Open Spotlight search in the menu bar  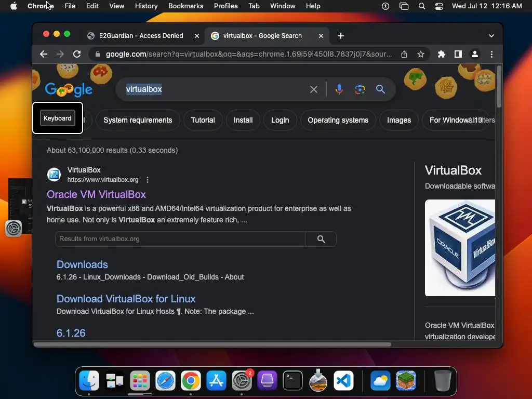click(x=422, y=6)
